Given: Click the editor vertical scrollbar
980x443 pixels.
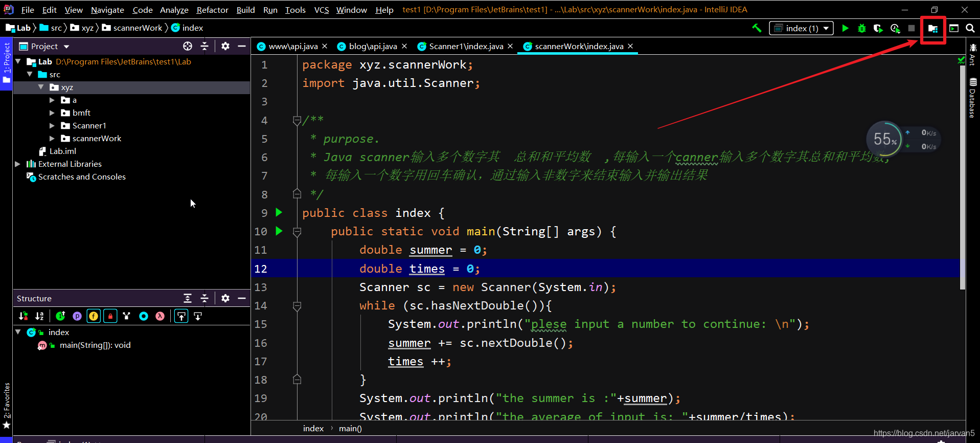Looking at the screenshot, I should click(x=963, y=178).
